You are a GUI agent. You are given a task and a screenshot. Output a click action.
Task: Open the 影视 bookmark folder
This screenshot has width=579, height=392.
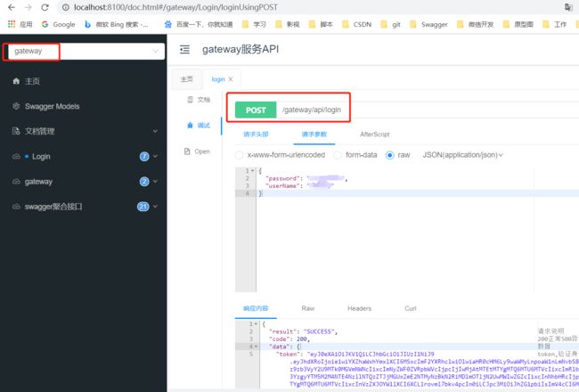click(x=288, y=24)
